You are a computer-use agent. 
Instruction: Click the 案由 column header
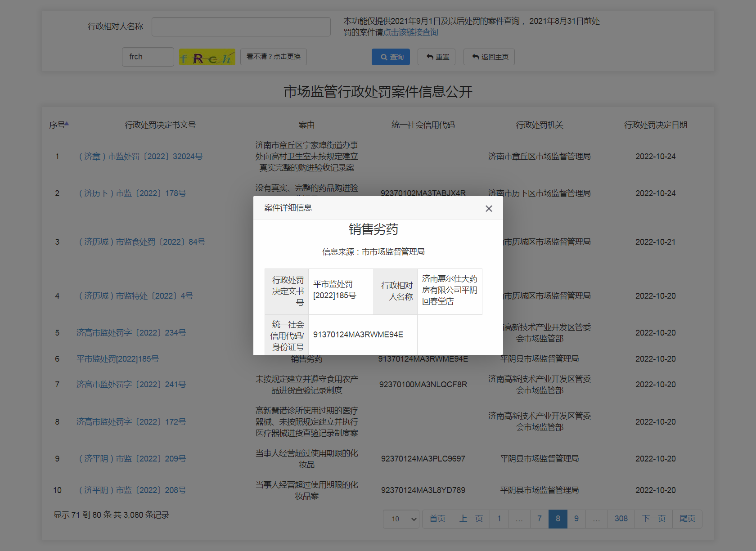(306, 125)
